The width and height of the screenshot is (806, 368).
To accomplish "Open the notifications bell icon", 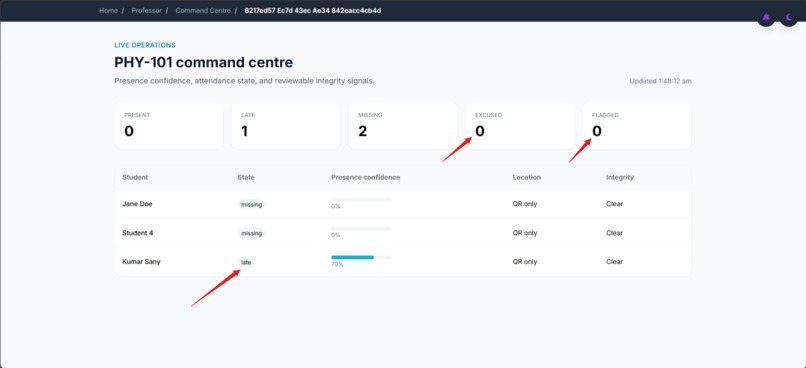I will click(766, 18).
